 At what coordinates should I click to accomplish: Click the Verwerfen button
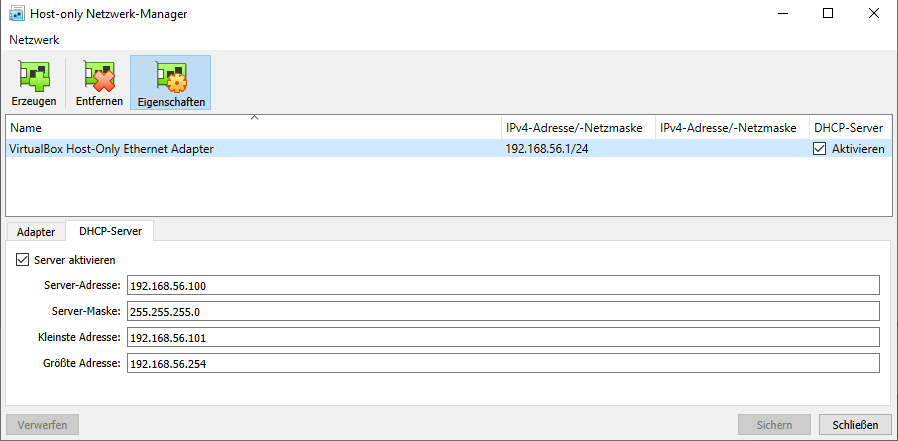(x=42, y=425)
